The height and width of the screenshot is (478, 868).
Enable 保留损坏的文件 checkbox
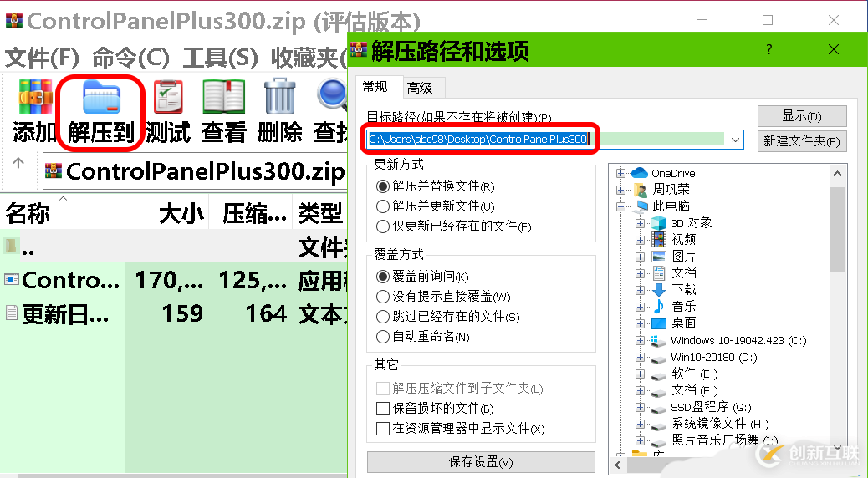coord(382,409)
